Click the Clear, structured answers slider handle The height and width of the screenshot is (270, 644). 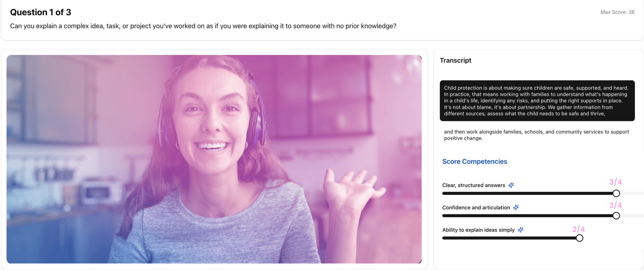pyautogui.click(x=616, y=193)
